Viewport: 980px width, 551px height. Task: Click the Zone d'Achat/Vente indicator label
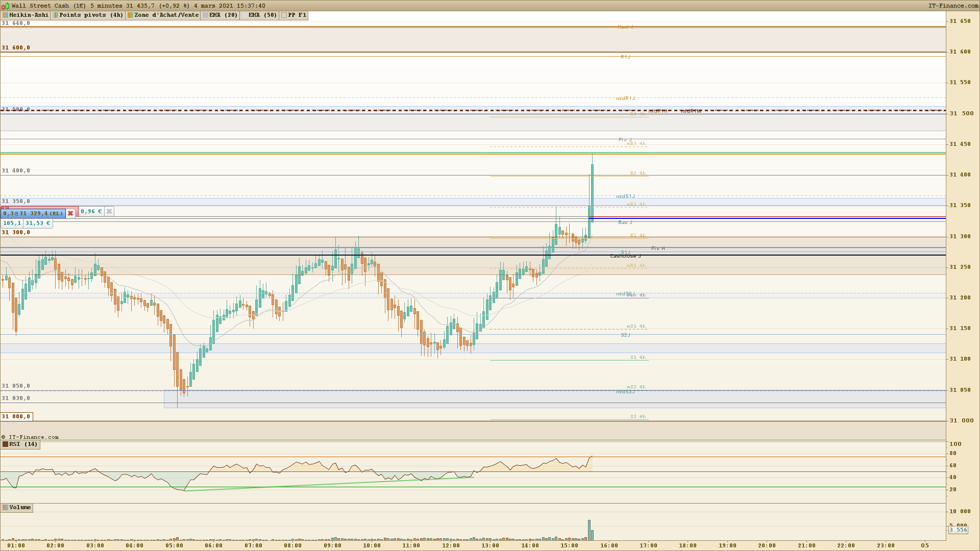[x=166, y=15]
